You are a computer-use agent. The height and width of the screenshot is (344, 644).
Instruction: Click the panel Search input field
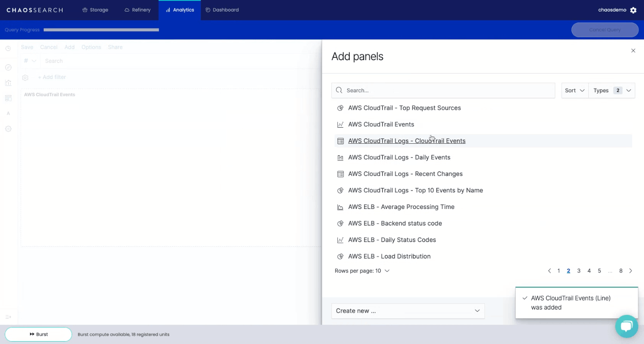pyautogui.click(x=441, y=90)
